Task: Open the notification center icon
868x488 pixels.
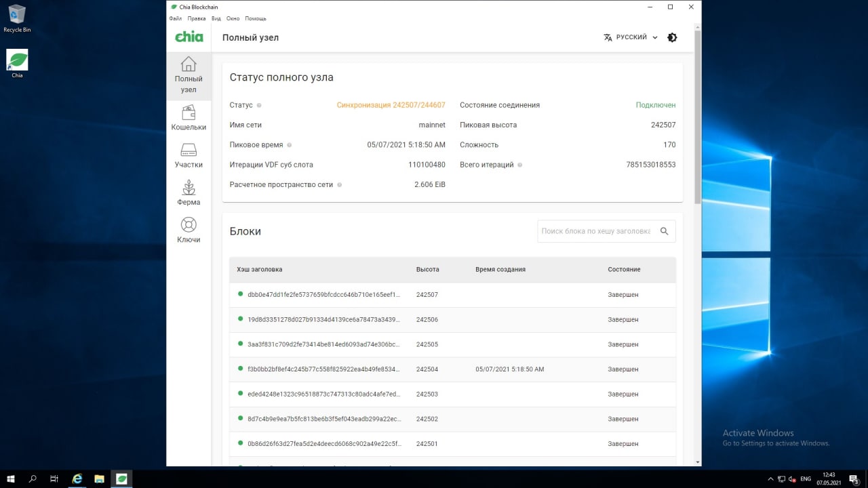Action: click(x=854, y=479)
